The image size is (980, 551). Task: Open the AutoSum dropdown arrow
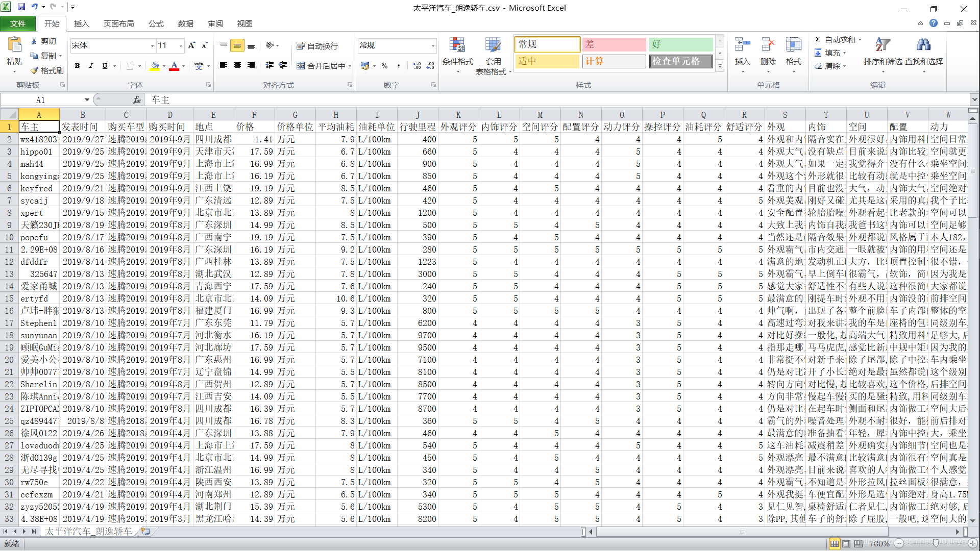click(x=860, y=39)
